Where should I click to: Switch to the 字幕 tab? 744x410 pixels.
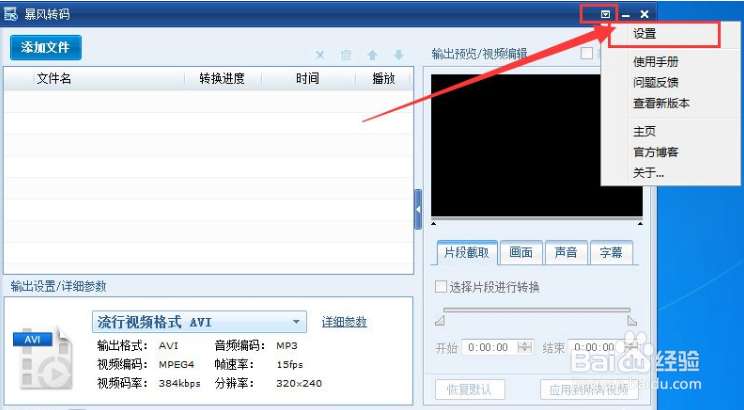tap(611, 252)
